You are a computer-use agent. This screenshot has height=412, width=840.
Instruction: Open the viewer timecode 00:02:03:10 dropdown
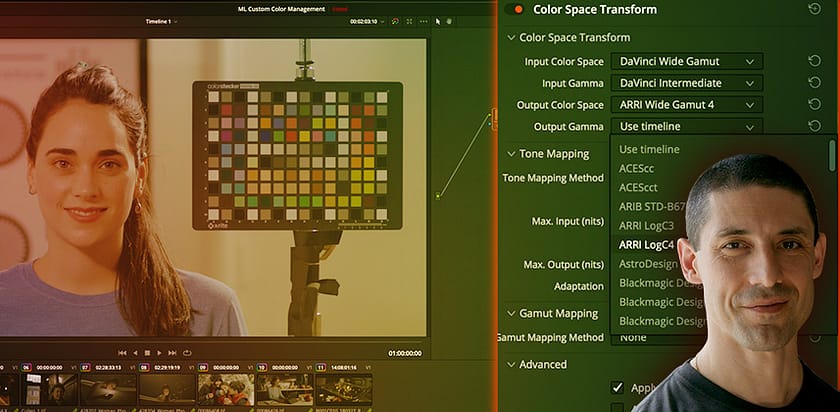367,21
